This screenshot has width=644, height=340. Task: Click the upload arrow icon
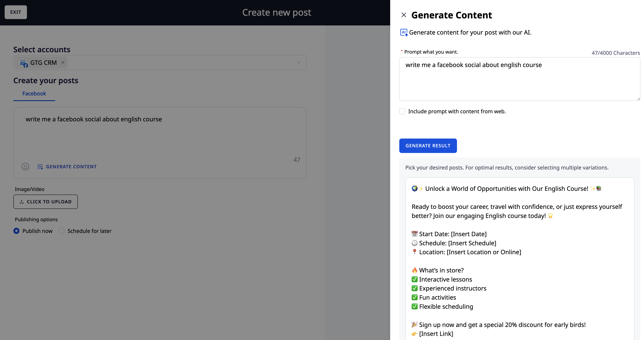[22, 202]
